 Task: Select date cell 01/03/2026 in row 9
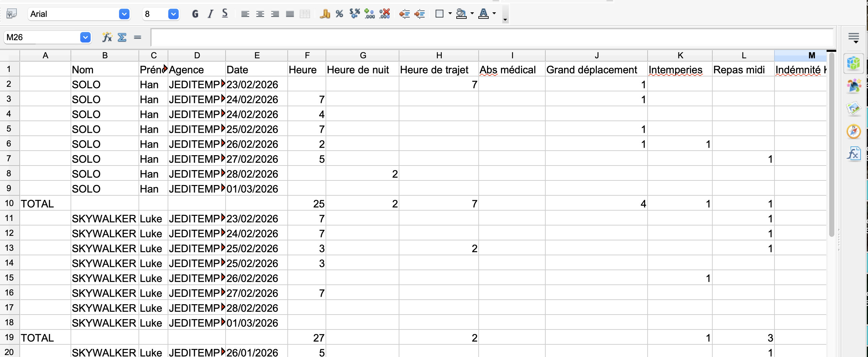[257, 189]
